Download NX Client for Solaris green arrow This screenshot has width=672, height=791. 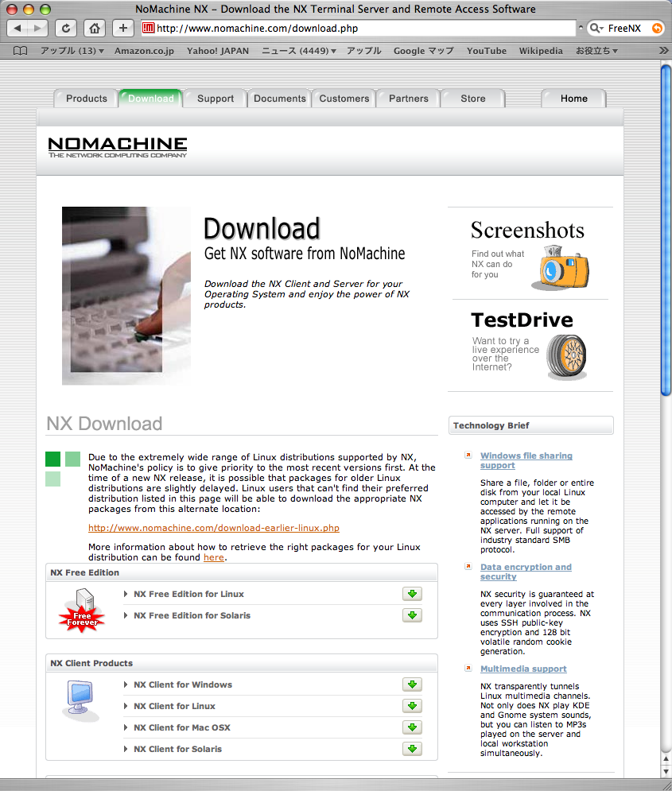(x=412, y=749)
